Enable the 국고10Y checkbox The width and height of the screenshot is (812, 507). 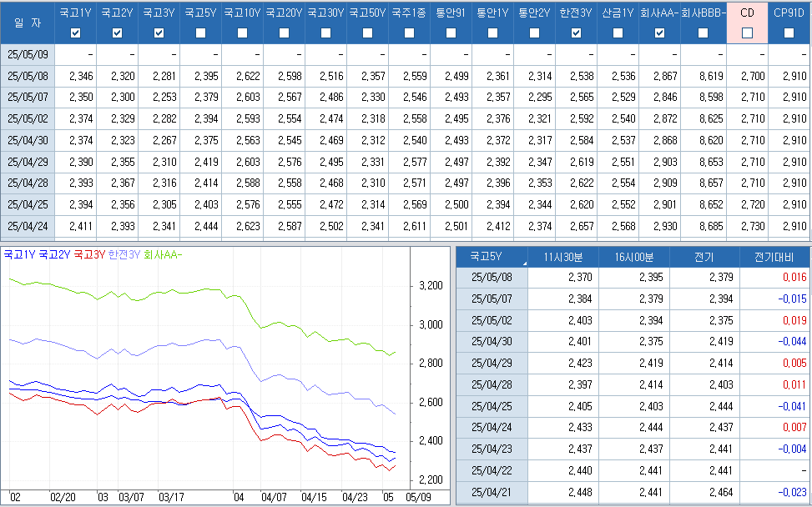pyautogui.click(x=242, y=33)
